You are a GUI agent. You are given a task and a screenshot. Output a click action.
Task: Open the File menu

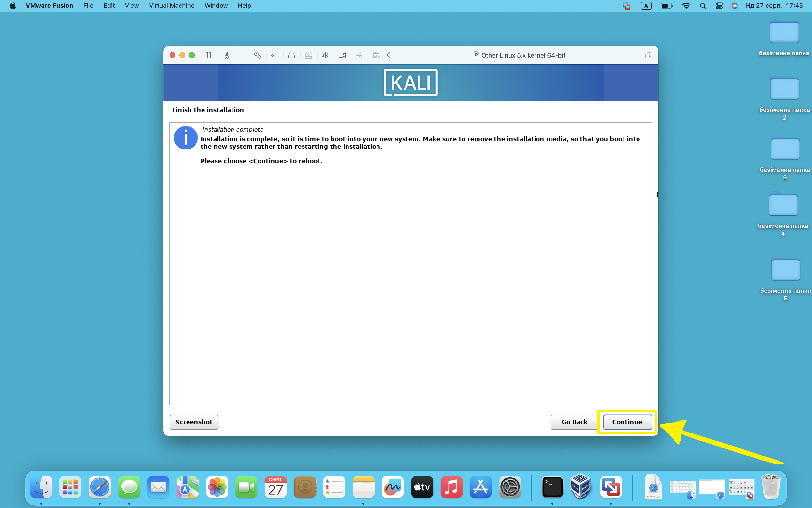[88, 6]
